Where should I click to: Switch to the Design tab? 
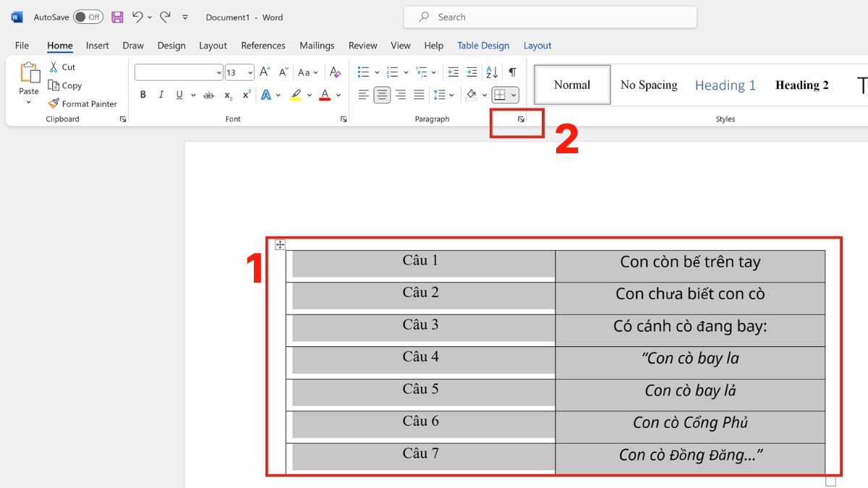[171, 46]
